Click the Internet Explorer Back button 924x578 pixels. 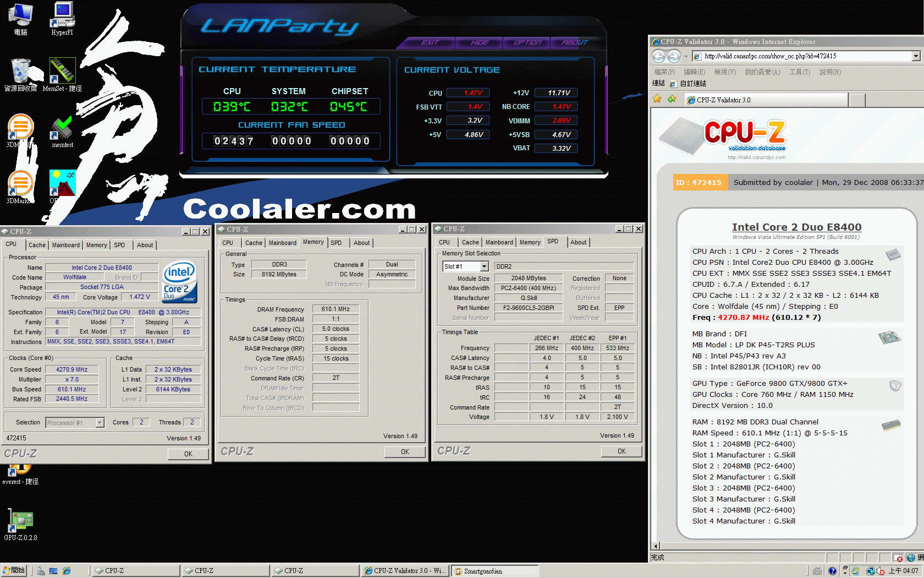click(658, 56)
